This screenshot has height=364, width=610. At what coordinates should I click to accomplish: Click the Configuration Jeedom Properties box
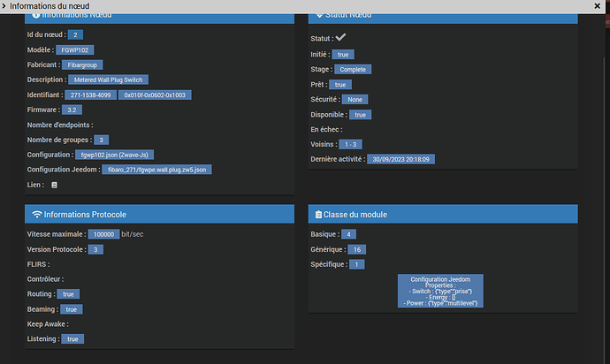coord(440,291)
